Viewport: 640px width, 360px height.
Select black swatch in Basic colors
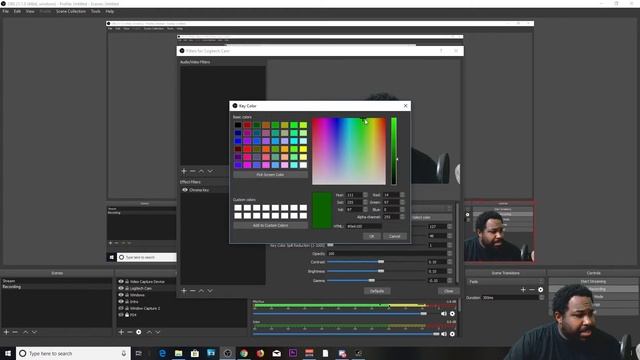[238, 125]
